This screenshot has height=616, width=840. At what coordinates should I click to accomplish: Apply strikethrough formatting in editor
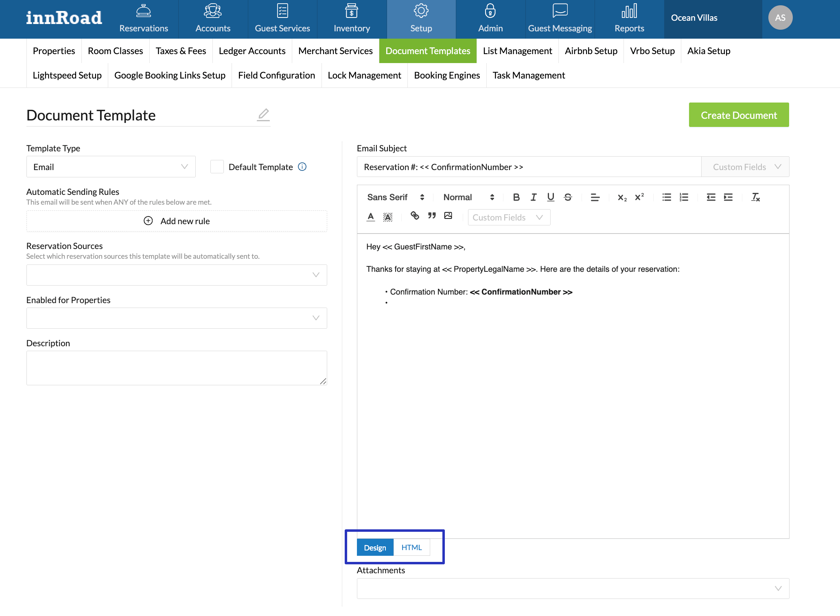tap(568, 197)
